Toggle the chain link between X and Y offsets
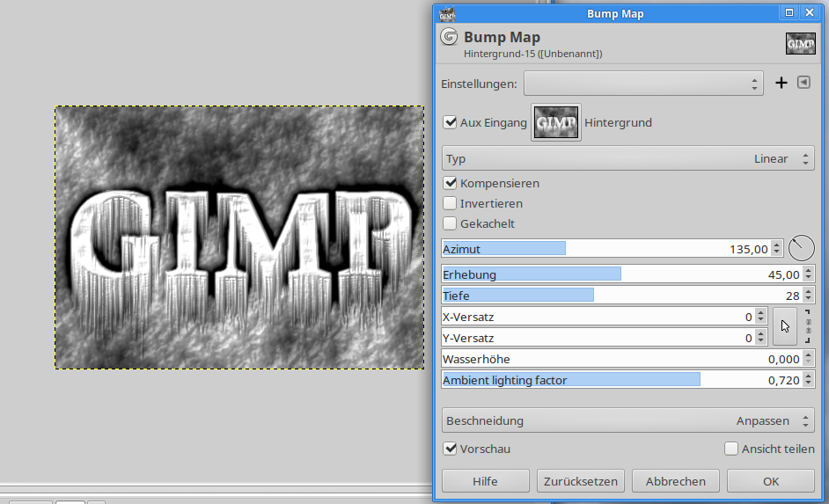The height and width of the screenshot is (504, 829). click(x=808, y=327)
